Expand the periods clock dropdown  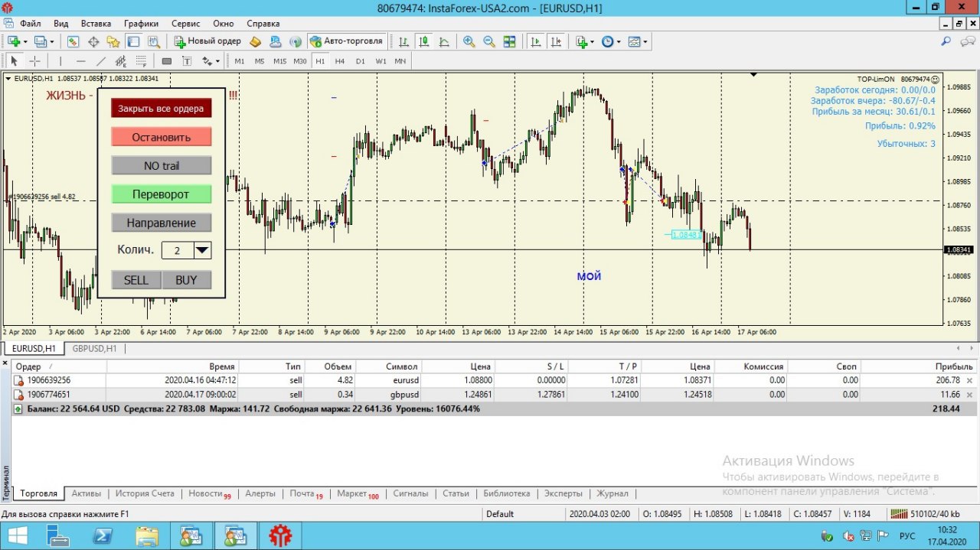click(619, 41)
